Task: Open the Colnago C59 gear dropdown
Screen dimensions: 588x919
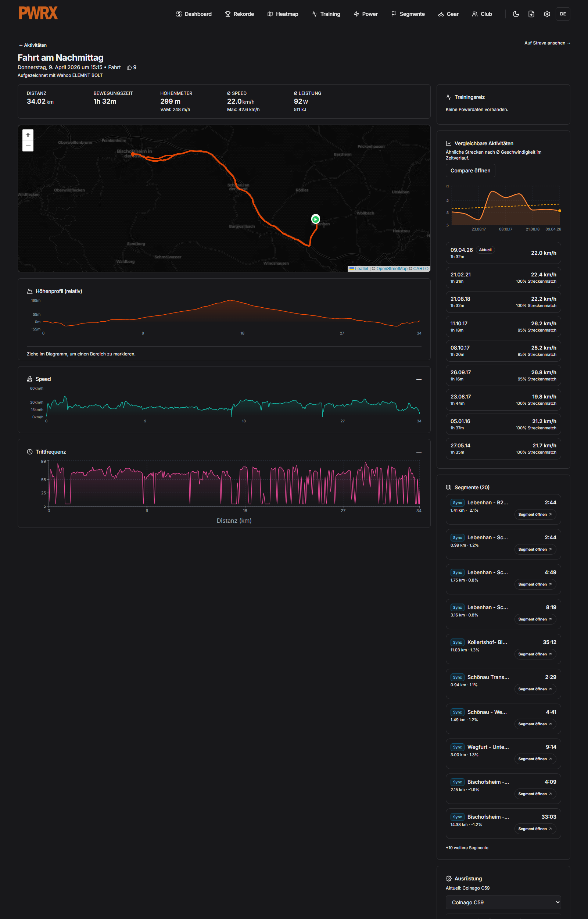Action: point(503,902)
